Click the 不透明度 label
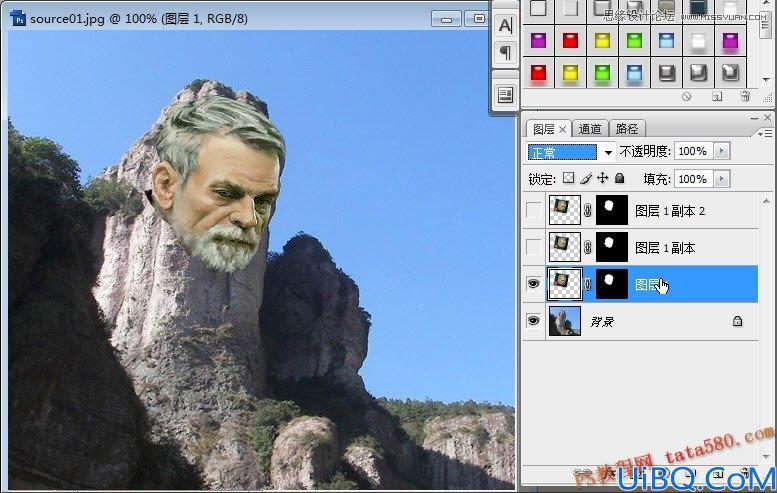Viewport: 777px width, 493px height. (644, 152)
